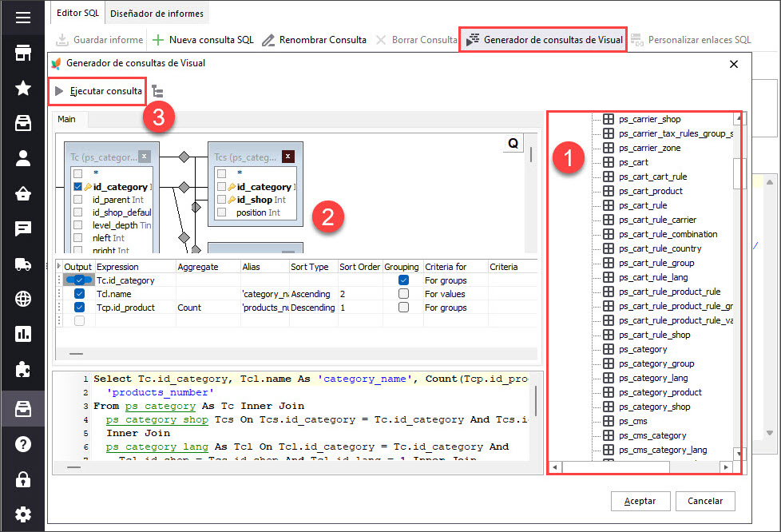Select ps_carrier_zone in the table list
Screen dimensions: 781x532
pos(649,148)
